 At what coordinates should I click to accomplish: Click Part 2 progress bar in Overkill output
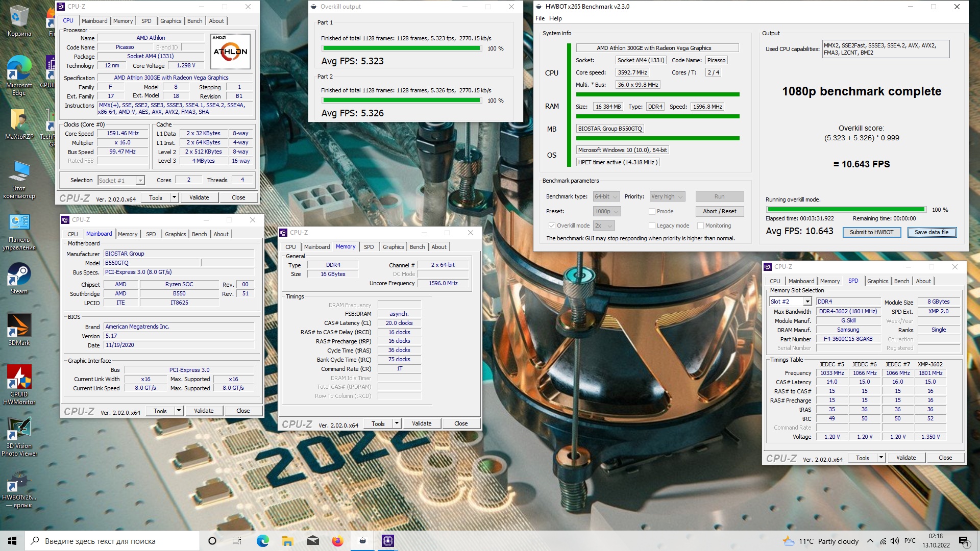pyautogui.click(x=402, y=101)
